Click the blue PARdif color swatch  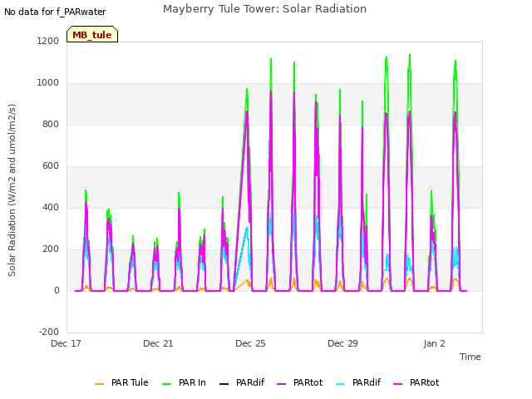pos(224,384)
